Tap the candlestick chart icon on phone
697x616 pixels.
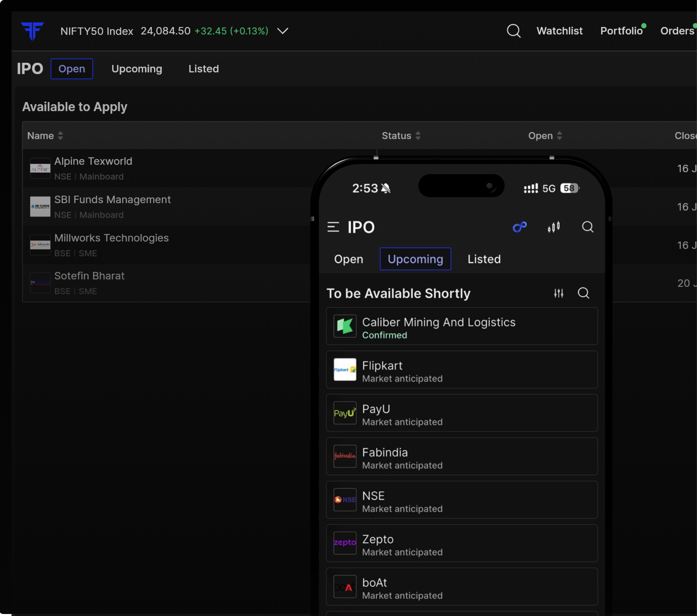pyautogui.click(x=554, y=227)
